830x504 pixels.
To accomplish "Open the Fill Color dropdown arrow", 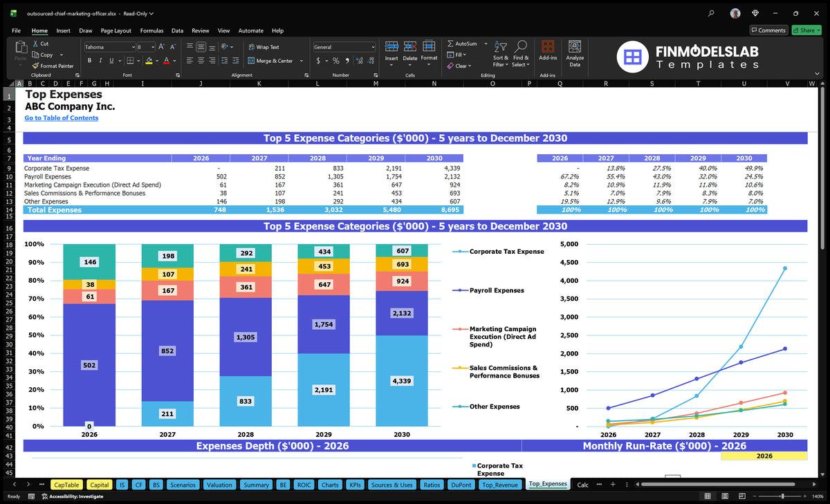I will 156,61.
